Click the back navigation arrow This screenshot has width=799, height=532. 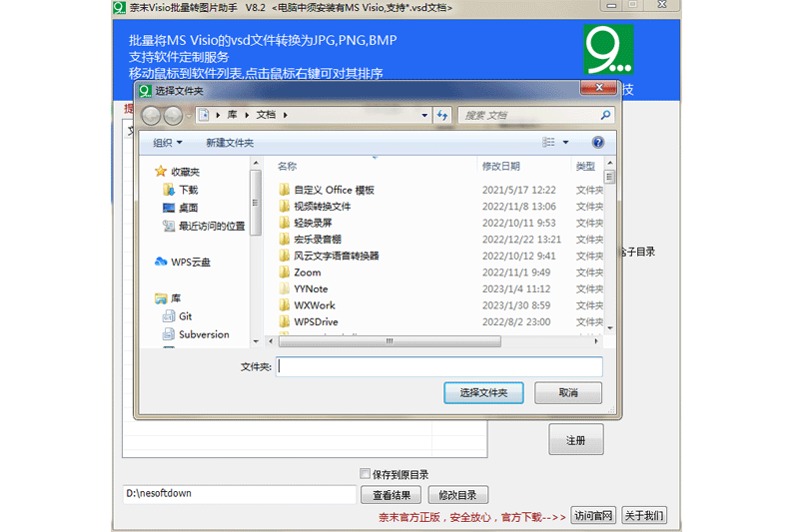click(x=152, y=116)
